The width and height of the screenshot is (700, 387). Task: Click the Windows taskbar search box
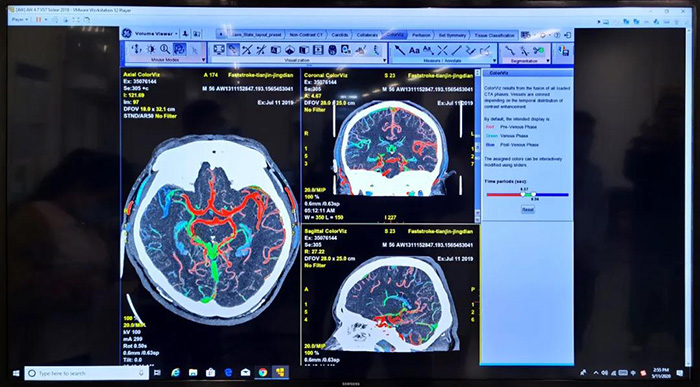[x=86, y=373]
